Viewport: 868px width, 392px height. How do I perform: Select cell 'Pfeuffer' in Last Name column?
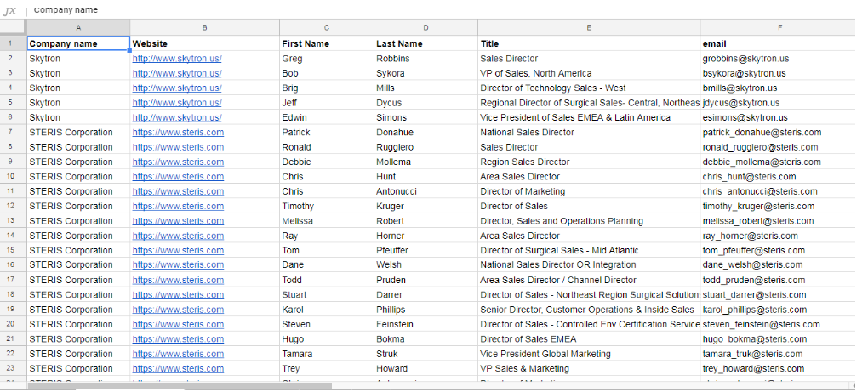click(x=425, y=251)
